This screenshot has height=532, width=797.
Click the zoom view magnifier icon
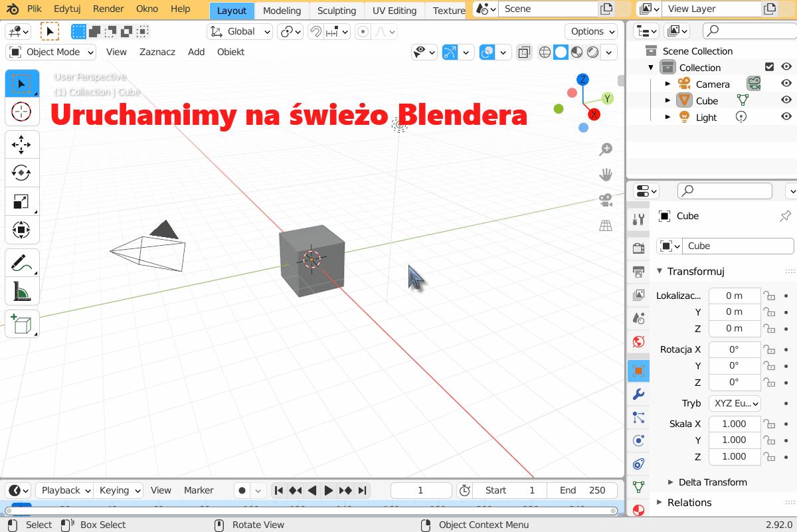605,149
